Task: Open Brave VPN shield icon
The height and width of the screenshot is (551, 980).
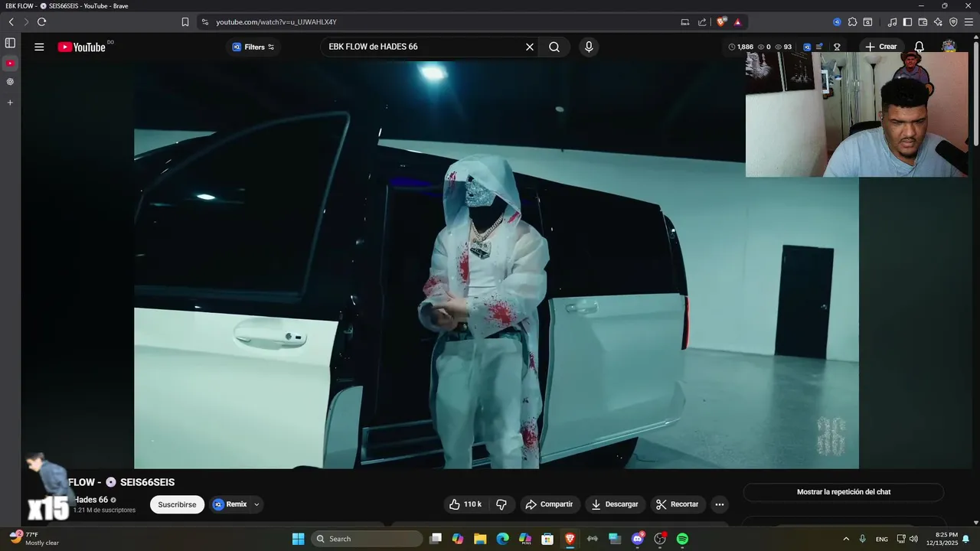Action: pyautogui.click(x=953, y=22)
